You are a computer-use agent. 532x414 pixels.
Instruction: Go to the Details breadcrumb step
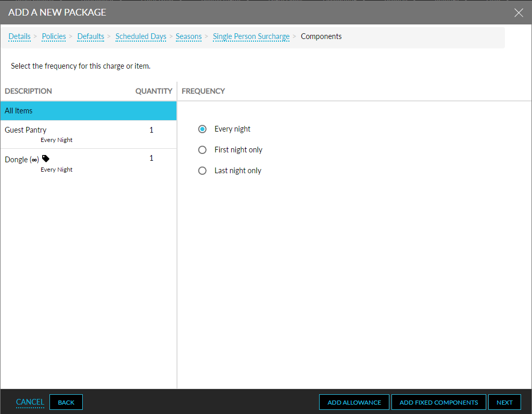click(x=19, y=36)
